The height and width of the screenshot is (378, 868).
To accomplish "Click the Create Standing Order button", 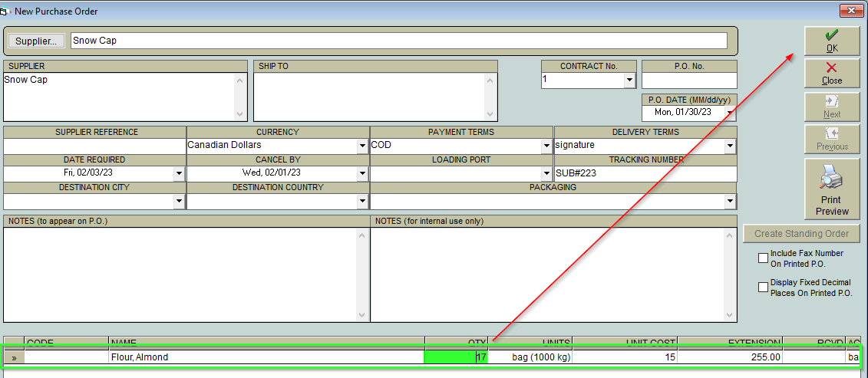I will [x=801, y=234].
